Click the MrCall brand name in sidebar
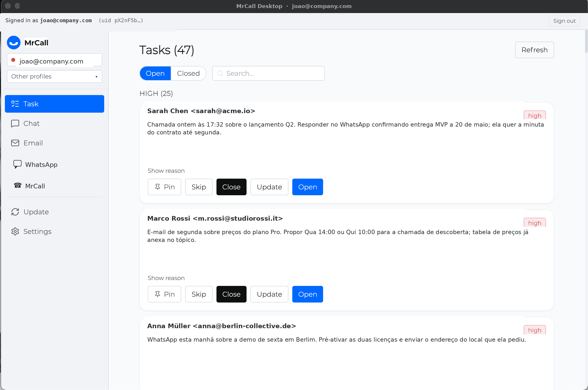The width and height of the screenshot is (588, 390). click(36, 43)
